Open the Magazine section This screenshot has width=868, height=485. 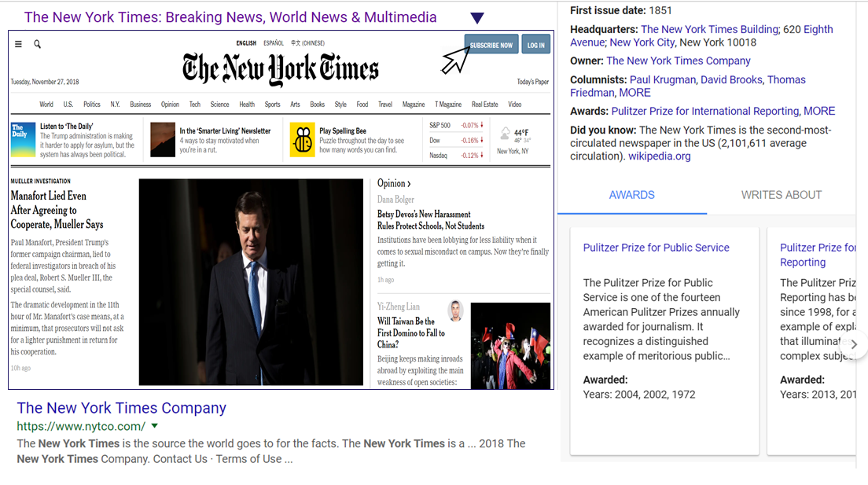coord(414,104)
